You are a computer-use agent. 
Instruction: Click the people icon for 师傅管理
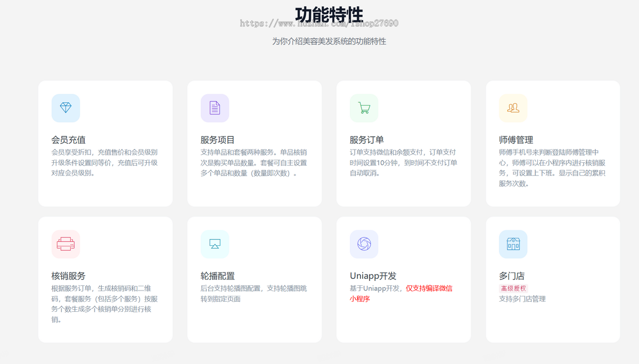click(513, 108)
